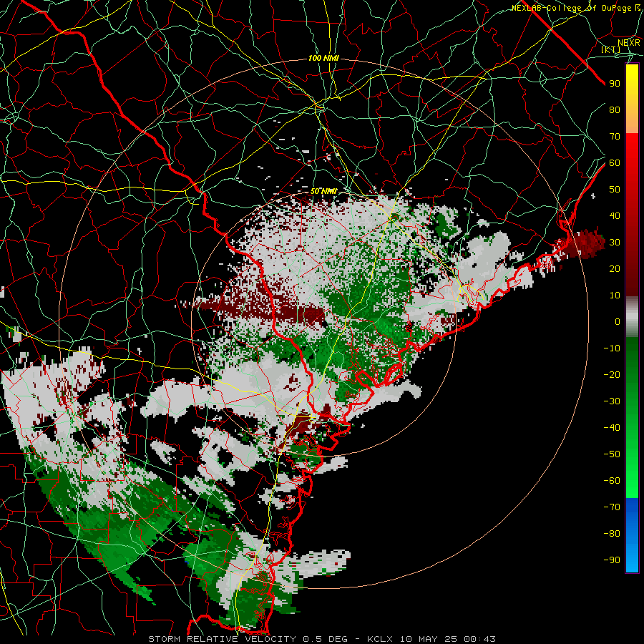This screenshot has height=644, width=644.
Task: Click the "-90" value on the velocity scale
Action: (612, 560)
